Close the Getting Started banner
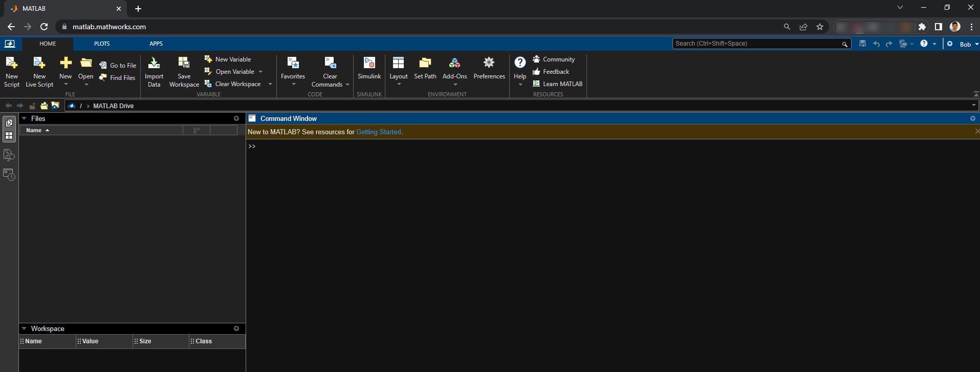The image size is (980, 372). (x=977, y=132)
